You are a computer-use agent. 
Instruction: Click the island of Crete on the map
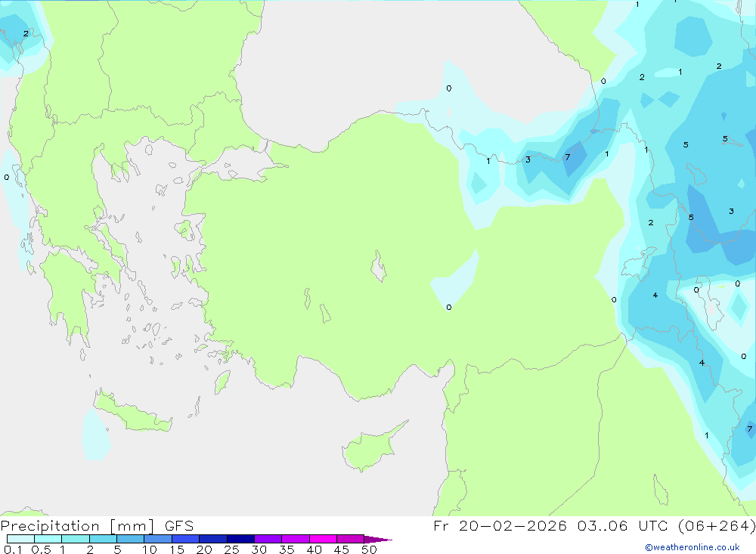(x=134, y=413)
